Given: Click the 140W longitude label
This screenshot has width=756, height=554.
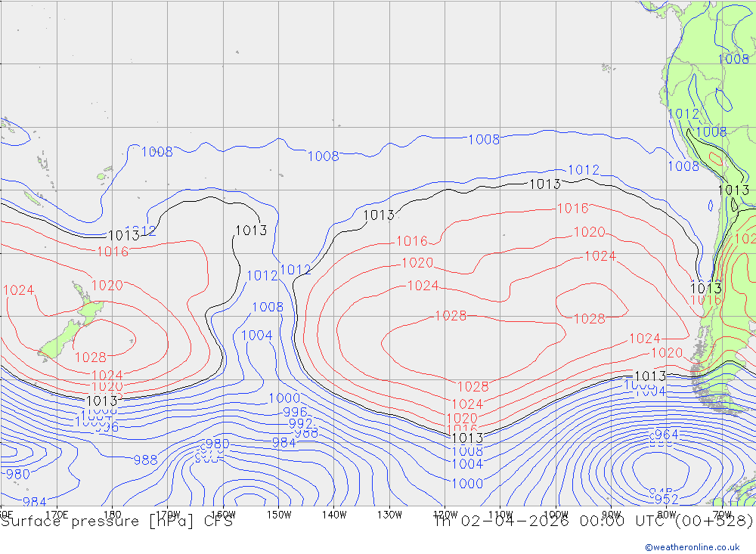Looking at the screenshot, I should [334, 515].
